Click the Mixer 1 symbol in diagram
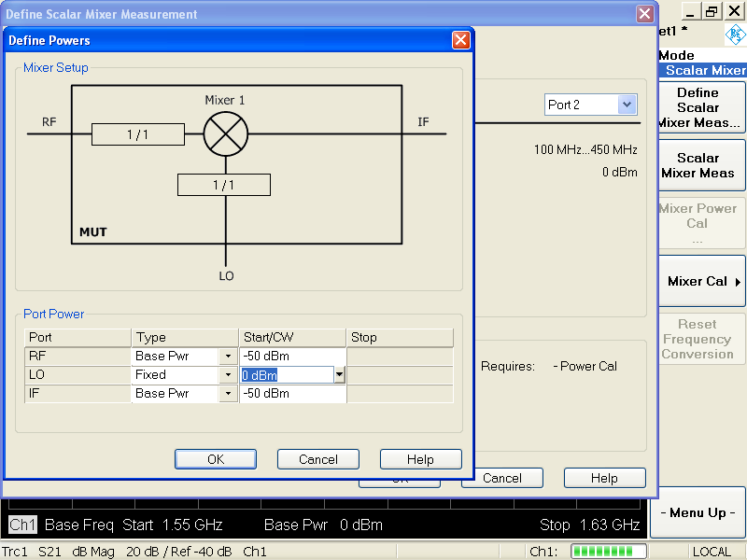 [225, 133]
